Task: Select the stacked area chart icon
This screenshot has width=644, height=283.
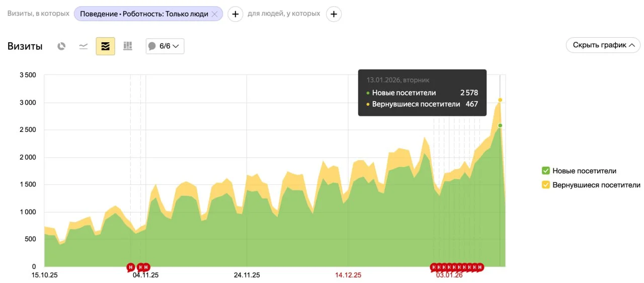Action: (x=106, y=46)
